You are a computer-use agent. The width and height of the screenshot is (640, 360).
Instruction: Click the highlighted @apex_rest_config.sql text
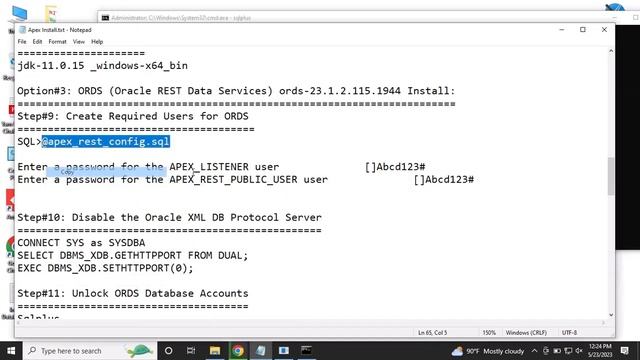(106, 142)
